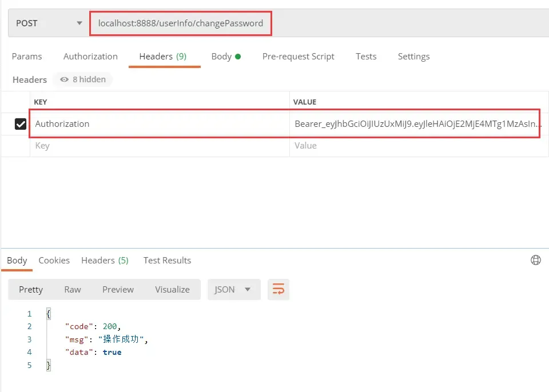Switch to the Params tab

point(27,56)
